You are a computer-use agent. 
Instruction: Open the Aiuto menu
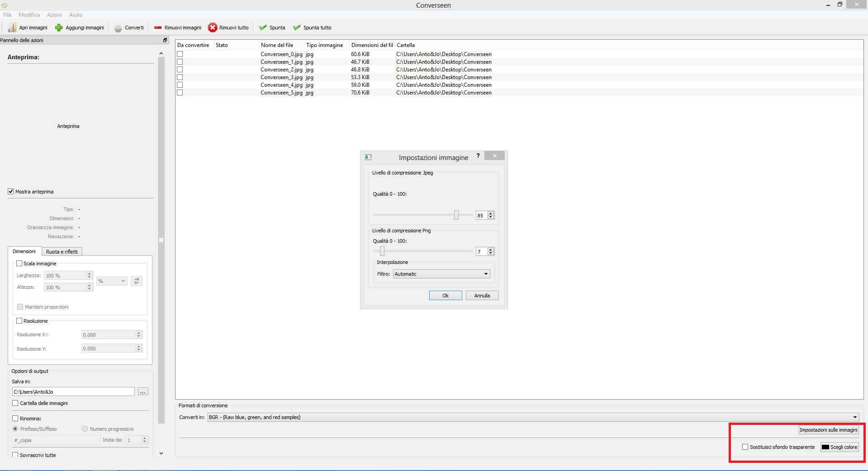click(x=76, y=15)
